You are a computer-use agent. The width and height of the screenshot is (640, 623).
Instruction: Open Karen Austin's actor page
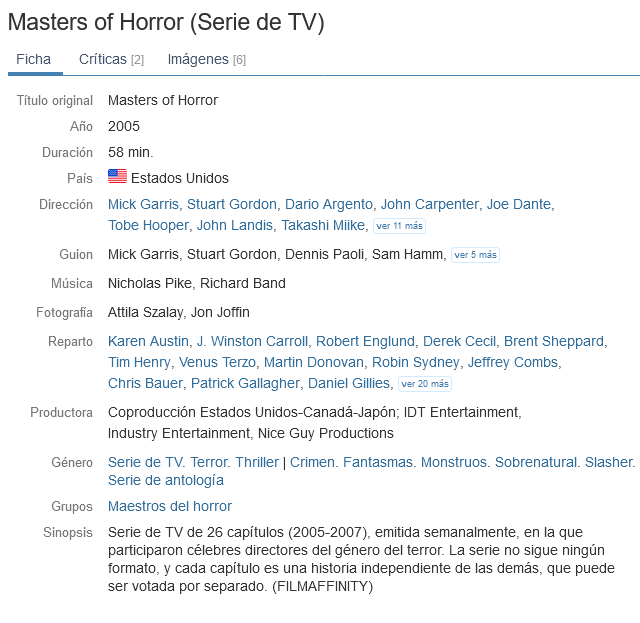click(x=147, y=341)
